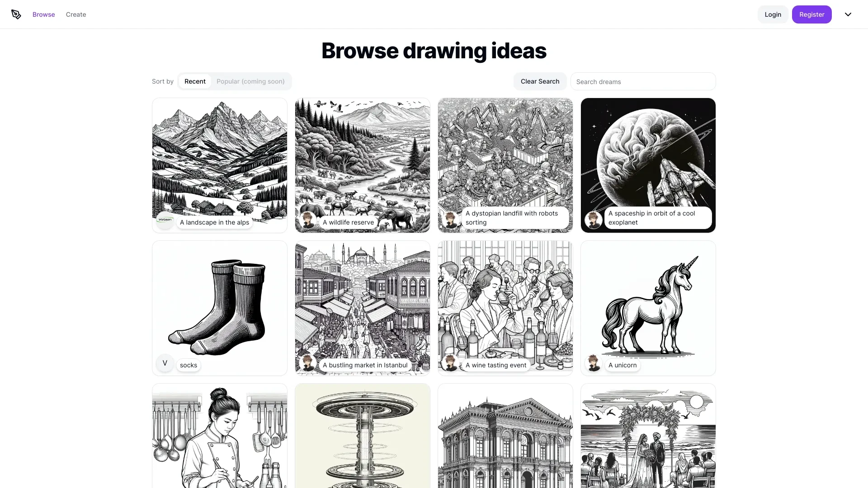Click the Login button

click(x=773, y=14)
